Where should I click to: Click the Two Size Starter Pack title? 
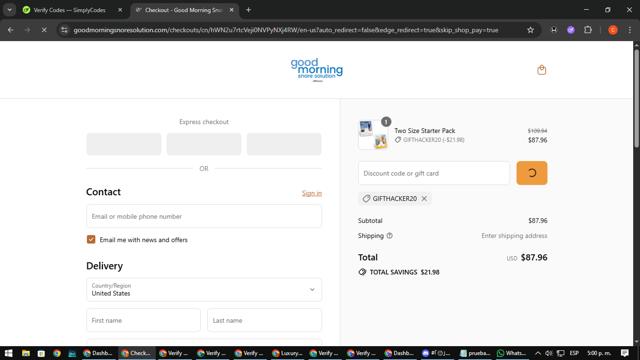[424, 131]
